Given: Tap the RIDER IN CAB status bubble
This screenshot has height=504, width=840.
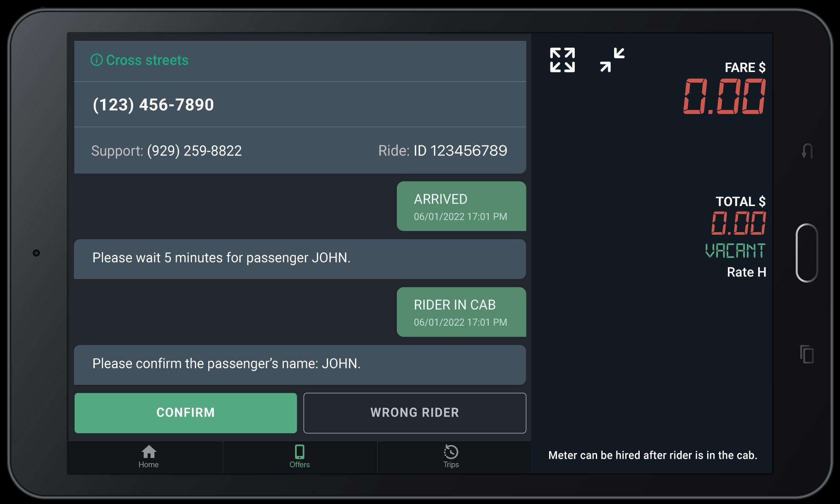Looking at the screenshot, I should 461,312.
